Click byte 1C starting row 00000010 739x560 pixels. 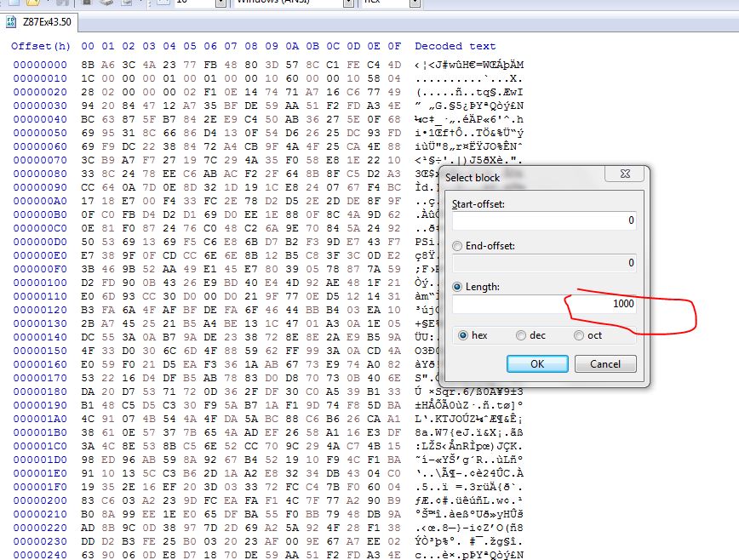coord(88,78)
